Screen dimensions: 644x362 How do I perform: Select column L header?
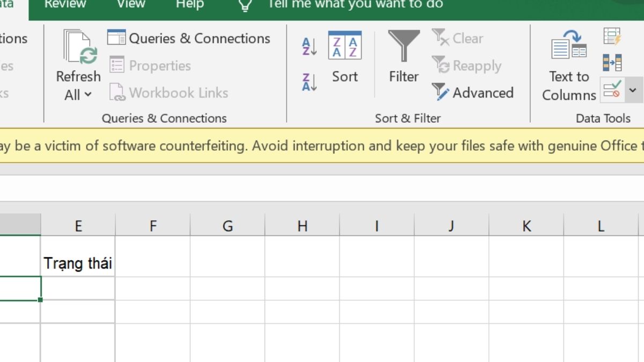pos(601,226)
